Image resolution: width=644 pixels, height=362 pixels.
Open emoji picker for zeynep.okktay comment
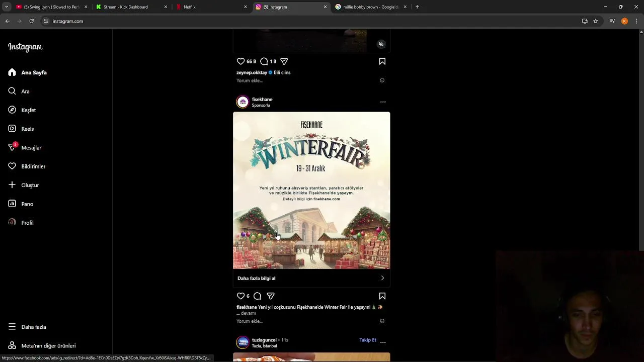pos(382,80)
